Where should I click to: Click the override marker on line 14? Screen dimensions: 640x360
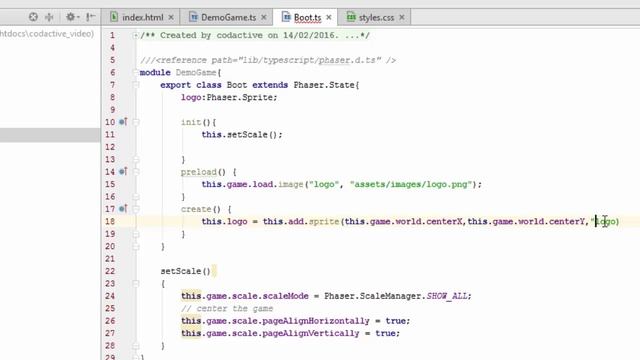pyautogui.click(x=123, y=171)
